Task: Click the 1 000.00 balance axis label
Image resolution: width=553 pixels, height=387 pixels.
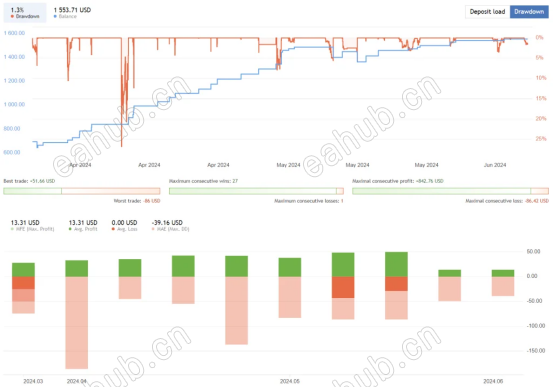Action: coord(14,104)
